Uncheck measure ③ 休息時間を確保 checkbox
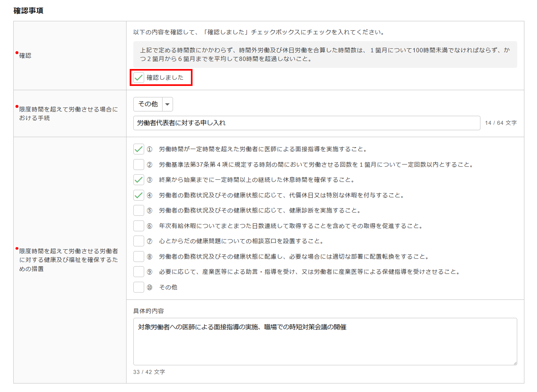The width and height of the screenshot is (537, 392). click(x=139, y=180)
